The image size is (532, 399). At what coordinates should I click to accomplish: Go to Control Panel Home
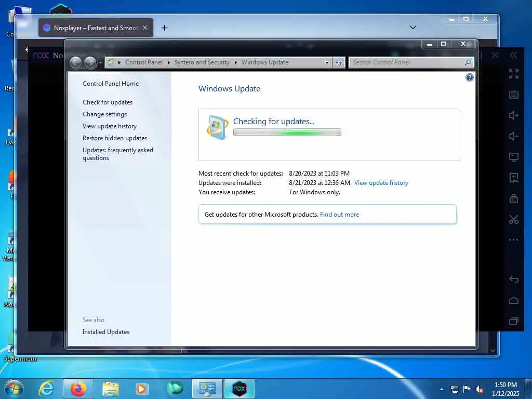(x=111, y=84)
